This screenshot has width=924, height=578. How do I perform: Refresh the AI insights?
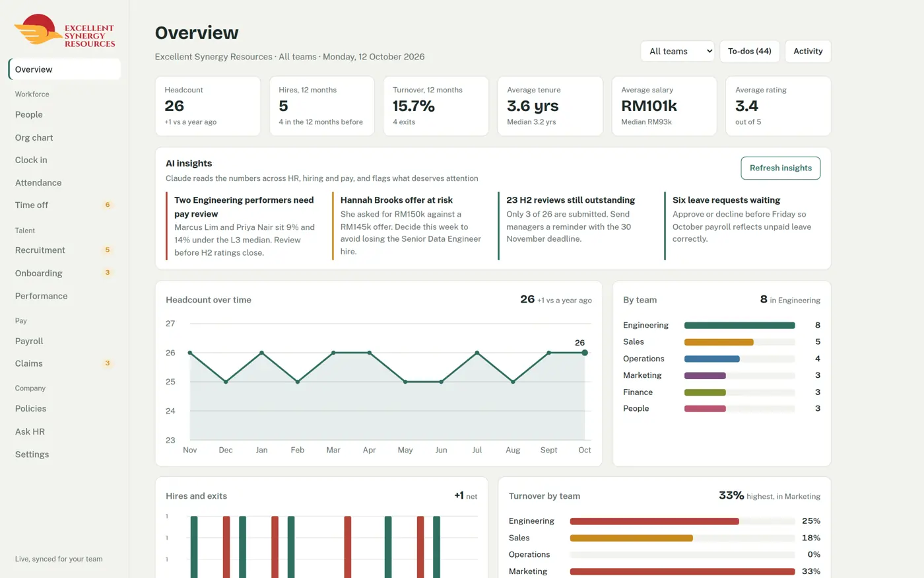click(x=781, y=168)
